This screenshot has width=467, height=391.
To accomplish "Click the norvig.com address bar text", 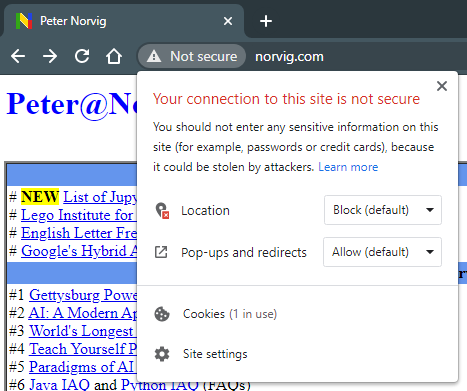I will pyautogui.click(x=289, y=57).
